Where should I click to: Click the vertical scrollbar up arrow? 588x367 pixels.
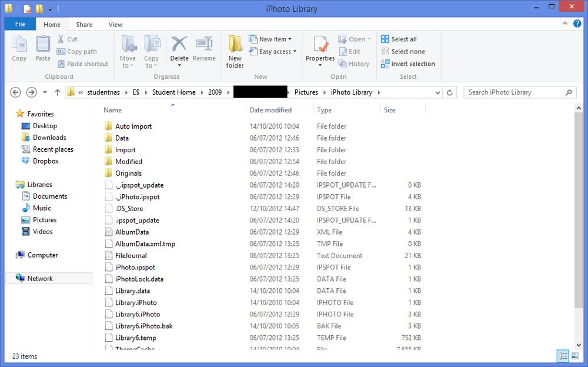click(578, 108)
